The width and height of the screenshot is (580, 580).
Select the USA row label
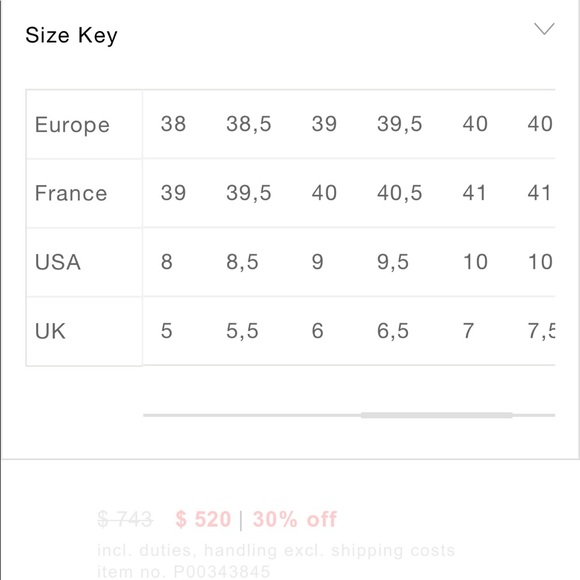click(x=58, y=262)
